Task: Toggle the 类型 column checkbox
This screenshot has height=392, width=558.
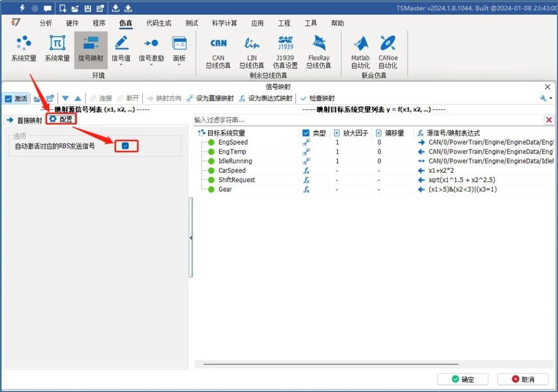Action: (x=306, y=132)
